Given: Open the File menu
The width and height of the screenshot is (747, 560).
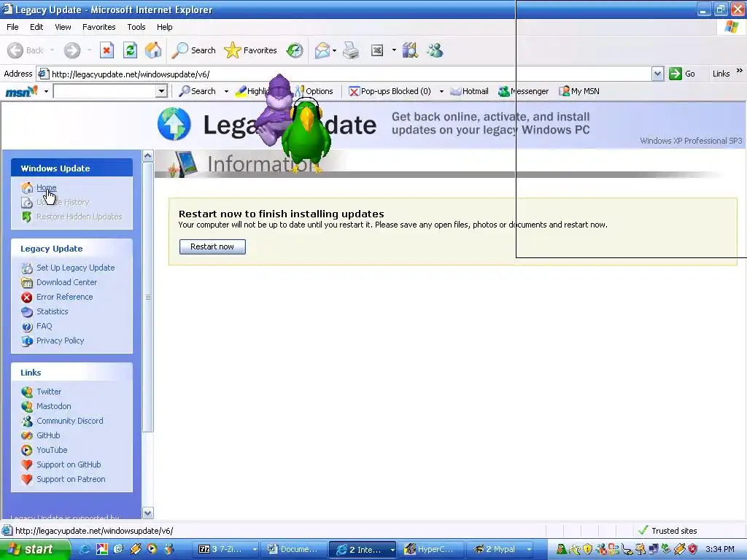Looking at the screenshot, I should 12,27.
